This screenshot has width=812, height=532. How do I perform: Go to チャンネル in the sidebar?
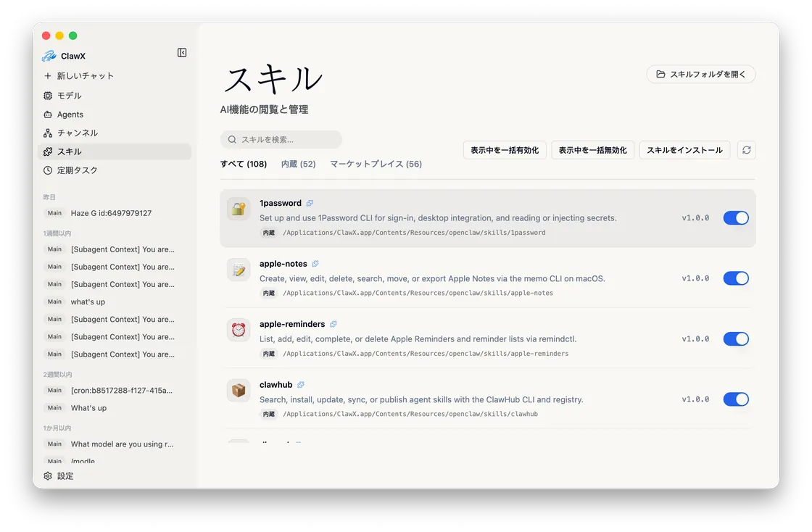[x=115, y=133]
